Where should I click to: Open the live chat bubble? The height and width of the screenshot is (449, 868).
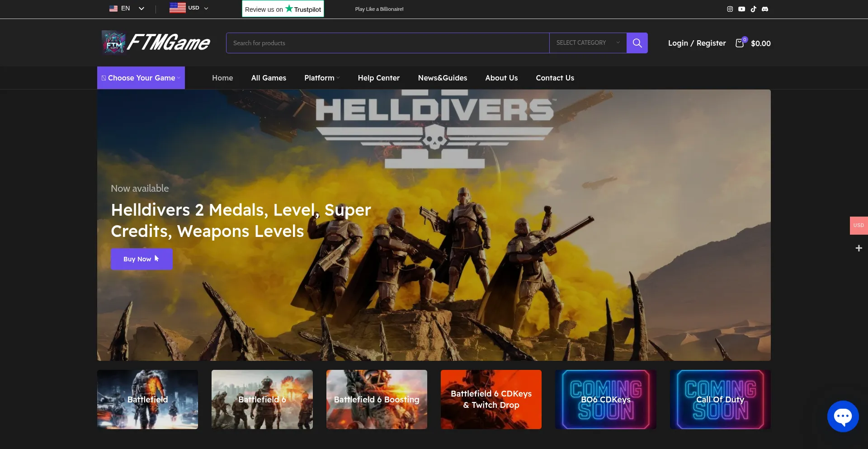843,416
